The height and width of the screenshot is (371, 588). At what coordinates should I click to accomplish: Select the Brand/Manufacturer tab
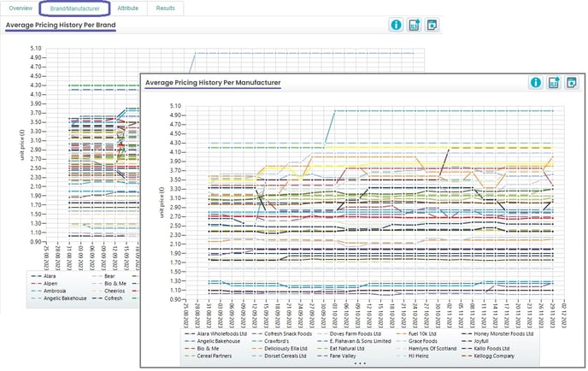click(74, 9)
